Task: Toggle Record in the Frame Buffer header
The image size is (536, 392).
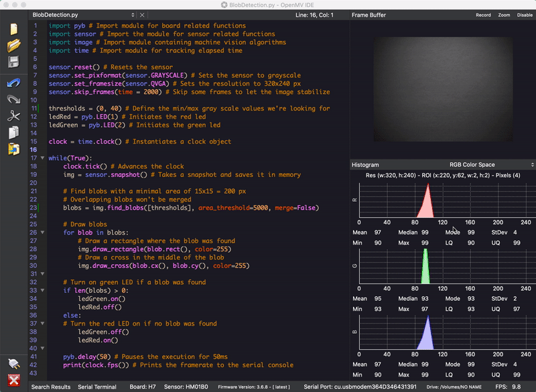Action: (483, 15)
